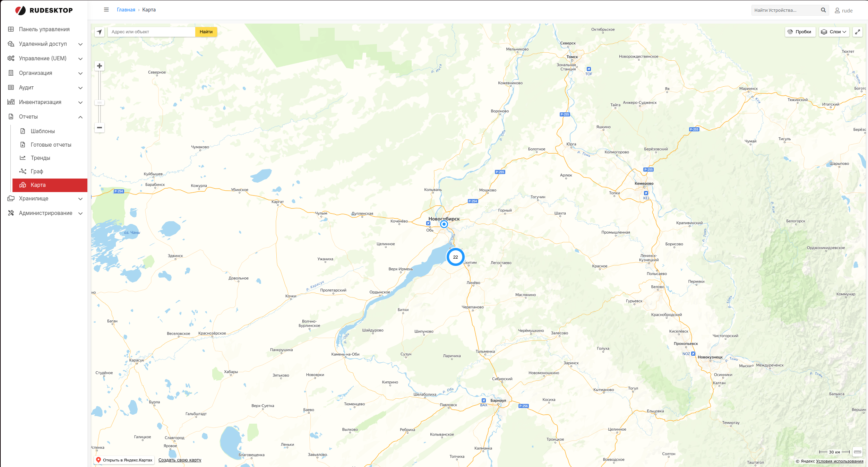Image resolution: width=868 pixels, height=467 pixels.
Task: Follow the Создать свою карту link
Action: tap(180, 460)
